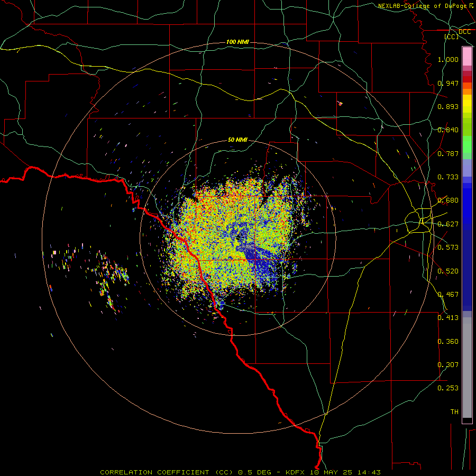This screenshot has height=476, width=476.
Task: Click the CORRELATION COEFFICIENT (CC) caption text
Action: coord(167,472)
